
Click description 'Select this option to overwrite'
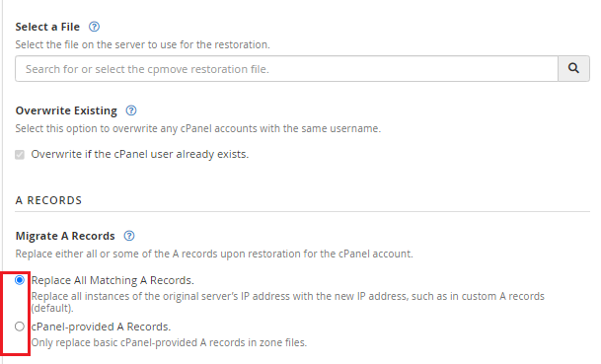click(198, 128)
